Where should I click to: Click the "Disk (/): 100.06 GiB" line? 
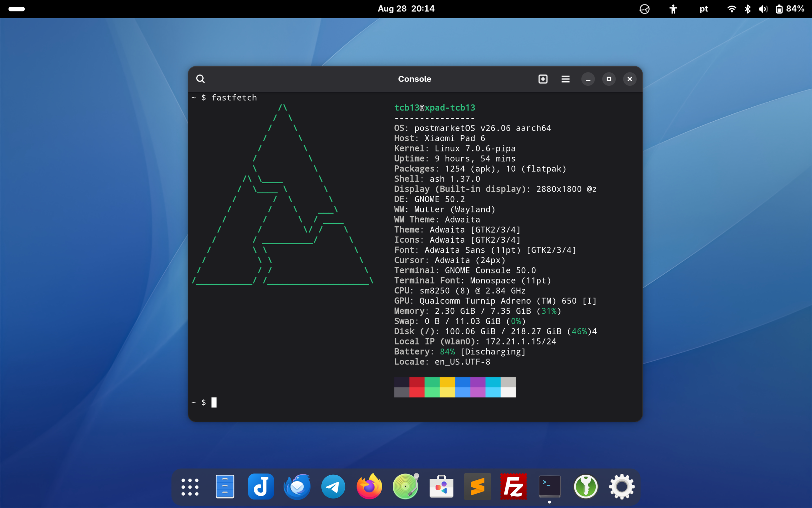[495, 331]
